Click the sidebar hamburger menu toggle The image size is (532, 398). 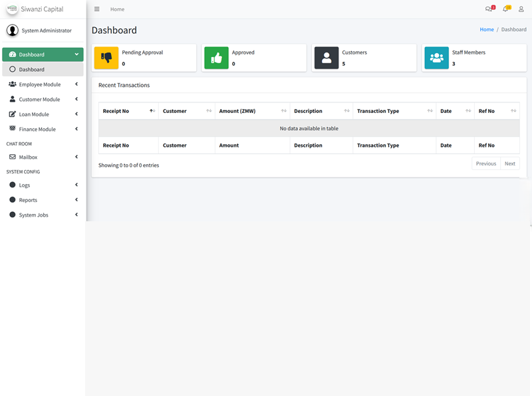(96, 9)
